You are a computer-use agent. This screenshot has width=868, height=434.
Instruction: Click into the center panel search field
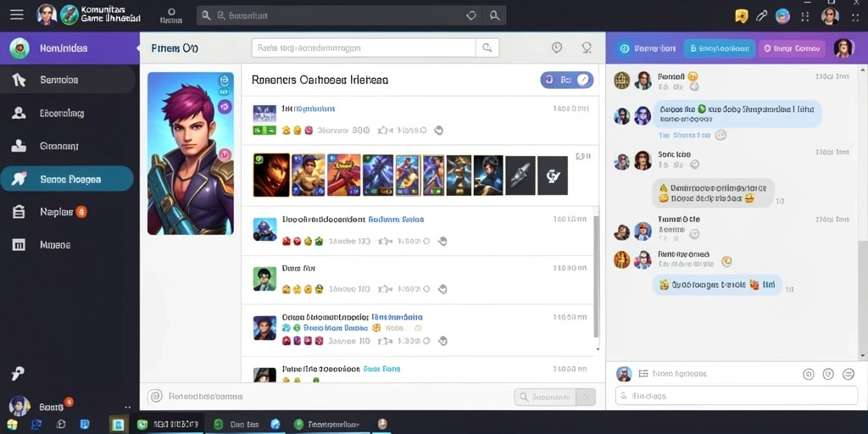pyautogui.click(x=364, y=47)
